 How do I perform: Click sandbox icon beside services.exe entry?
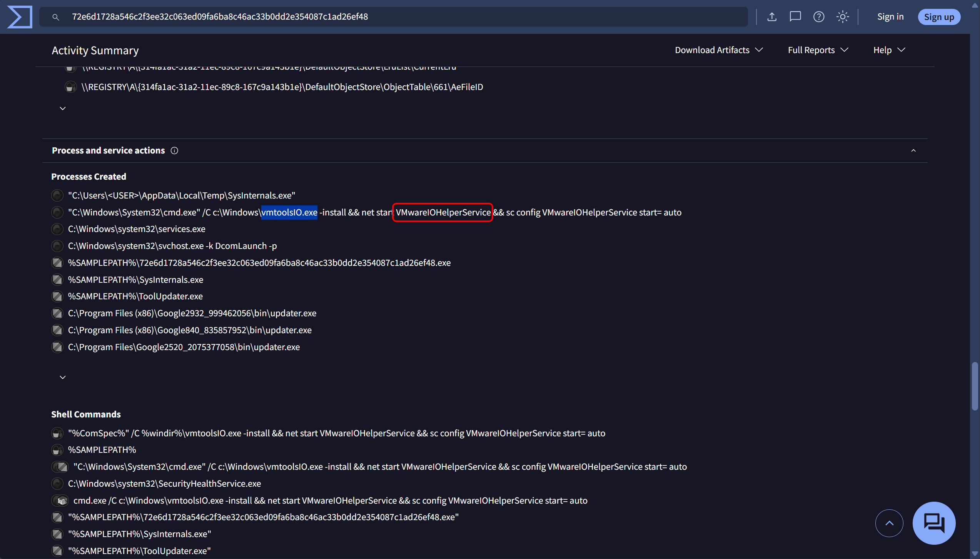point(57,229)
